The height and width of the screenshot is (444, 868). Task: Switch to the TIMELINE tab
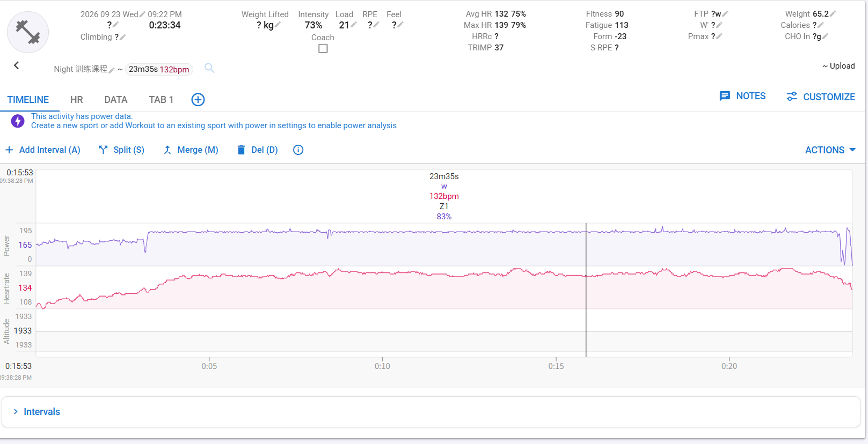(x=28, y=100)
